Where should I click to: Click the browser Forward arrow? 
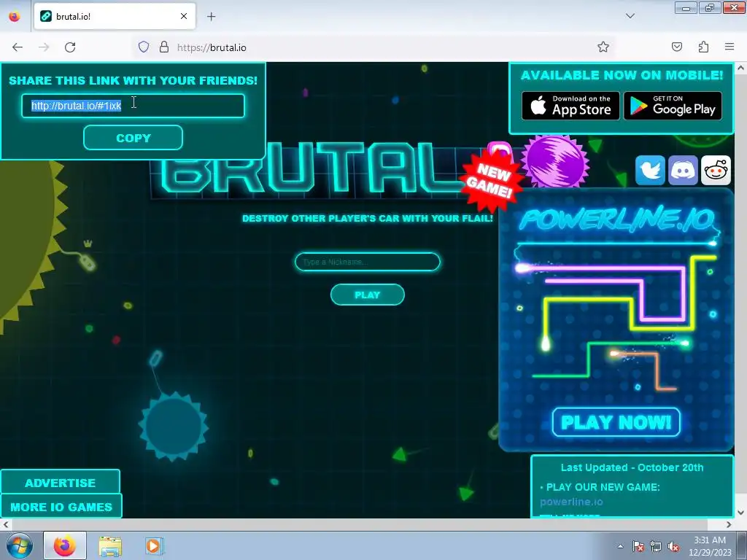(44, 47)
